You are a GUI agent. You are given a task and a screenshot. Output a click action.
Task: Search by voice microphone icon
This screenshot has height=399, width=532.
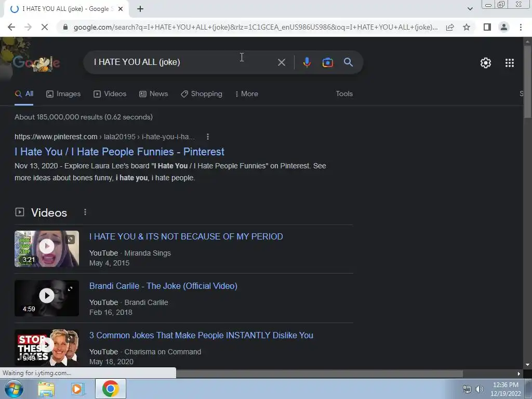[x=307, y=62]
